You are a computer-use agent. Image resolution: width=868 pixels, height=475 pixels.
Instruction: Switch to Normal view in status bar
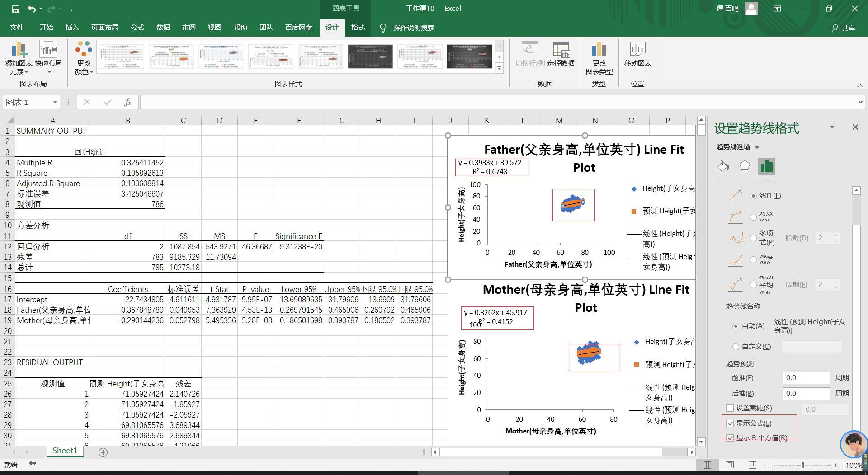coord(708,465)
